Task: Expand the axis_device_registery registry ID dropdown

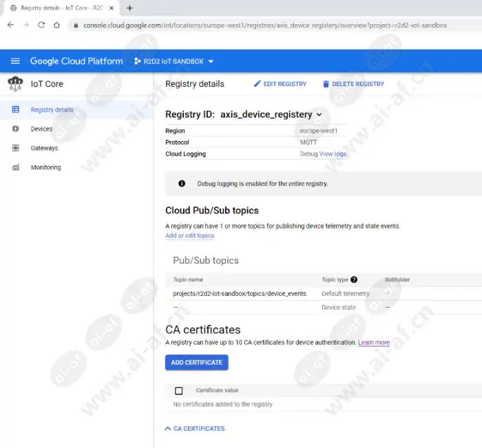Action: 319,115
